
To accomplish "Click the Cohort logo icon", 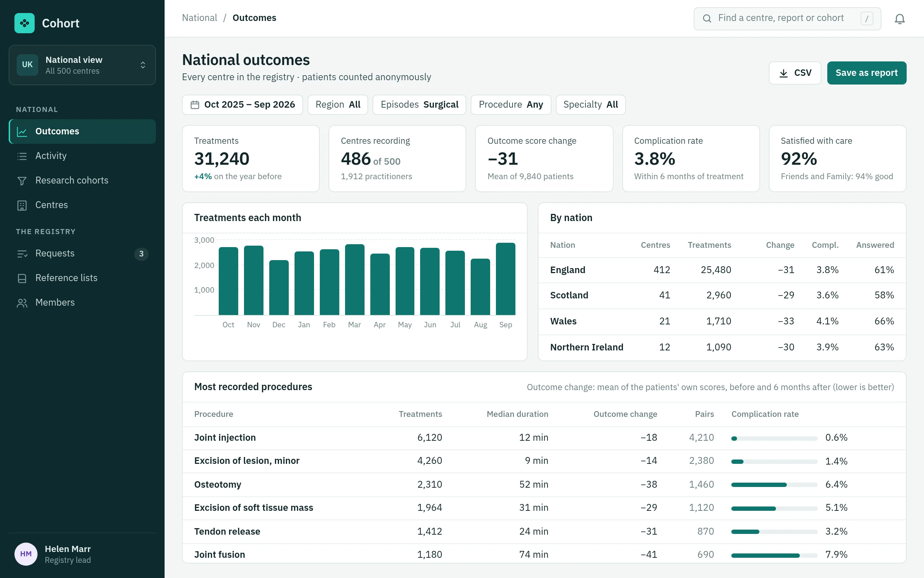I will tap(25, 23).
